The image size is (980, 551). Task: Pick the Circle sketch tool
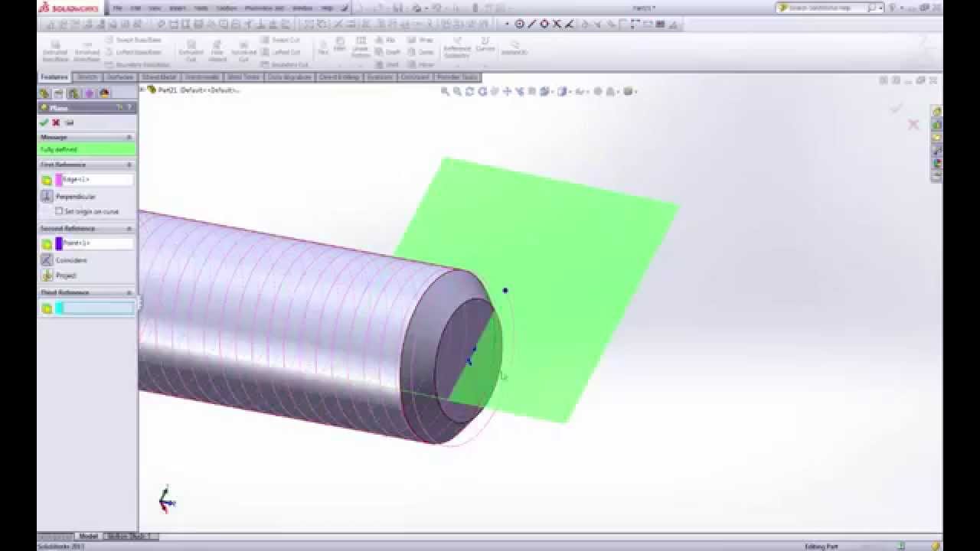click(x=520, y=24)
